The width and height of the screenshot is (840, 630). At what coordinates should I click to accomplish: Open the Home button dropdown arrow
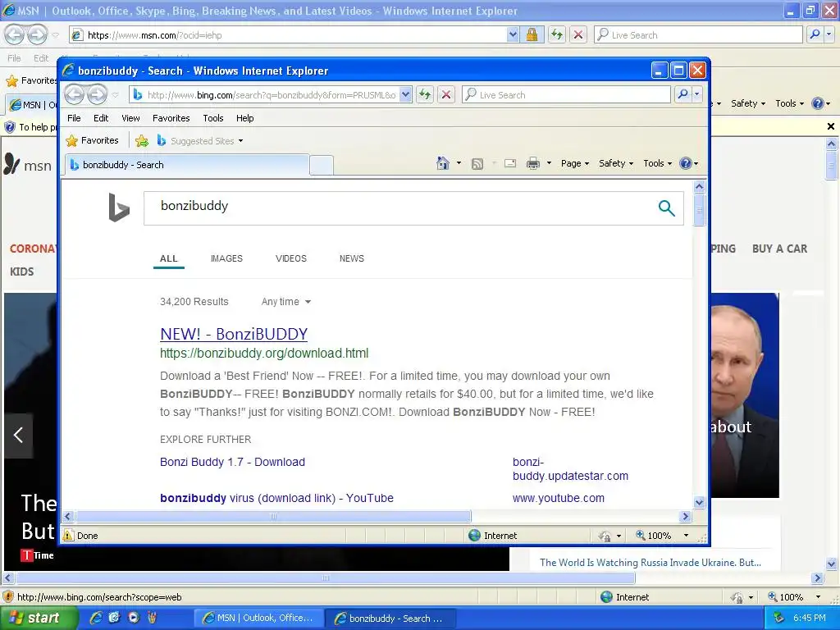click(459, 163)
